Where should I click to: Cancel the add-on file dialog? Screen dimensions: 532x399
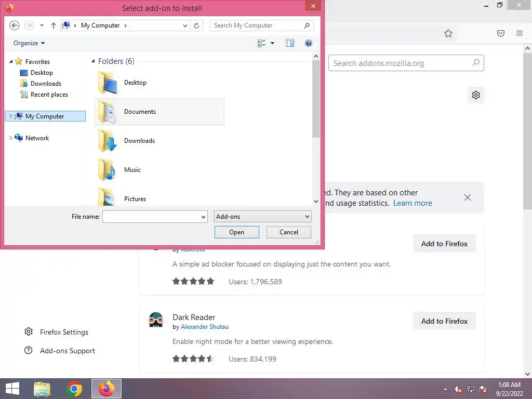coord(289,232)
